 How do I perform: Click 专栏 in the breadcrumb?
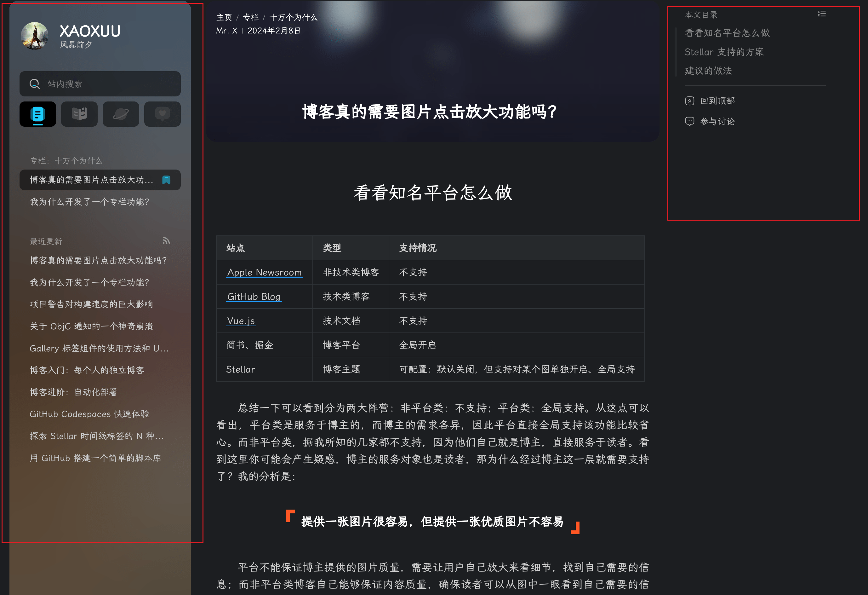point(251,17)
